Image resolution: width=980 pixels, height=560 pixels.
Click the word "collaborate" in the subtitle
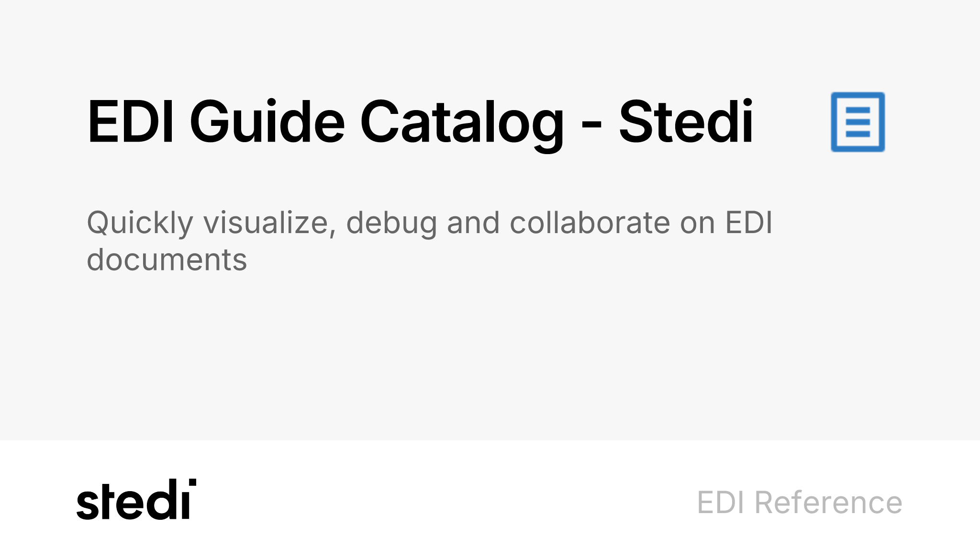coord(590,223)
